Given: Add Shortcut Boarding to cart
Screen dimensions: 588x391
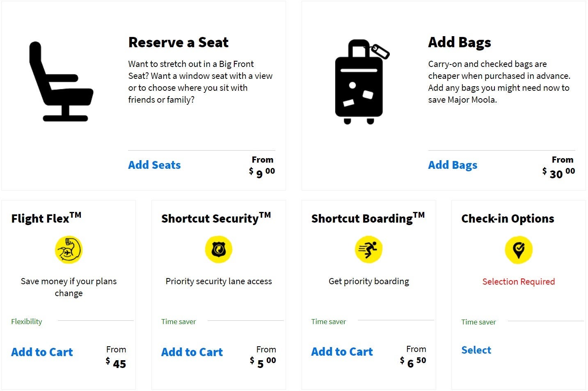Looking at the screenshot, I should [342, 352].
